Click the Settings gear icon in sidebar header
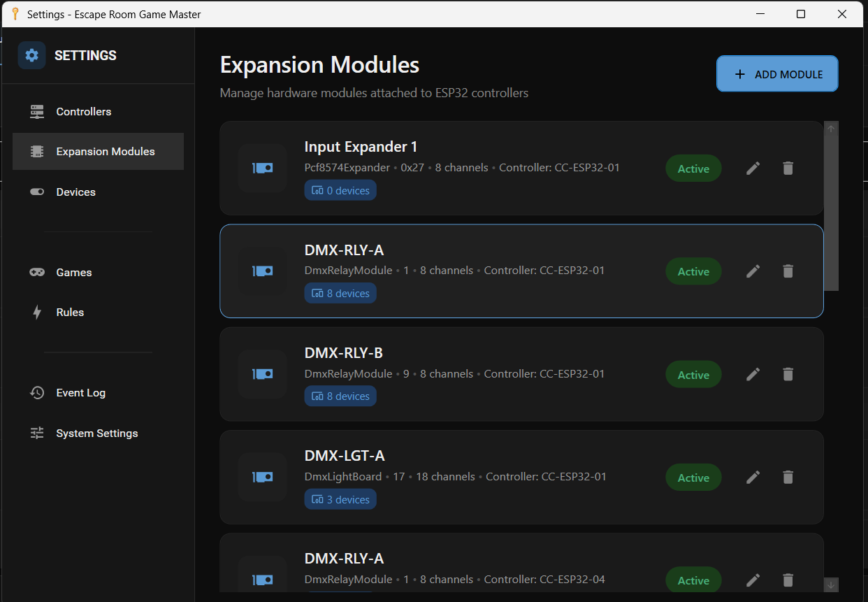The image size is (868, 602). (31, 55)
